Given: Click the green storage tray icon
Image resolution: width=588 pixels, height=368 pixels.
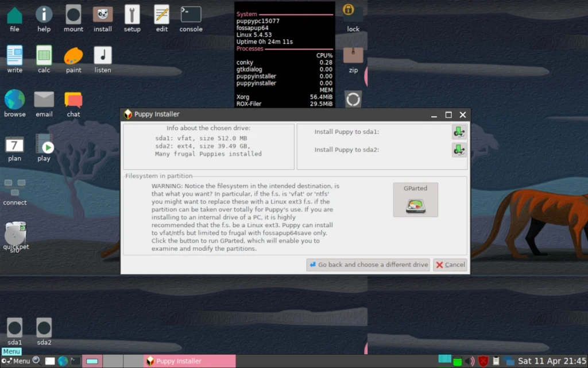Looking at the screenshot, I should [457, 362].
